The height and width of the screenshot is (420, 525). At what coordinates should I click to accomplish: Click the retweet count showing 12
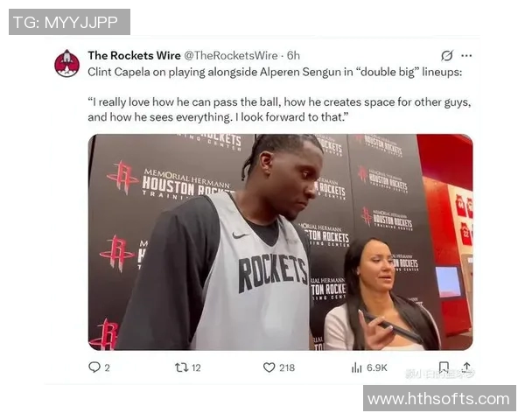click(x=196, y=368)
